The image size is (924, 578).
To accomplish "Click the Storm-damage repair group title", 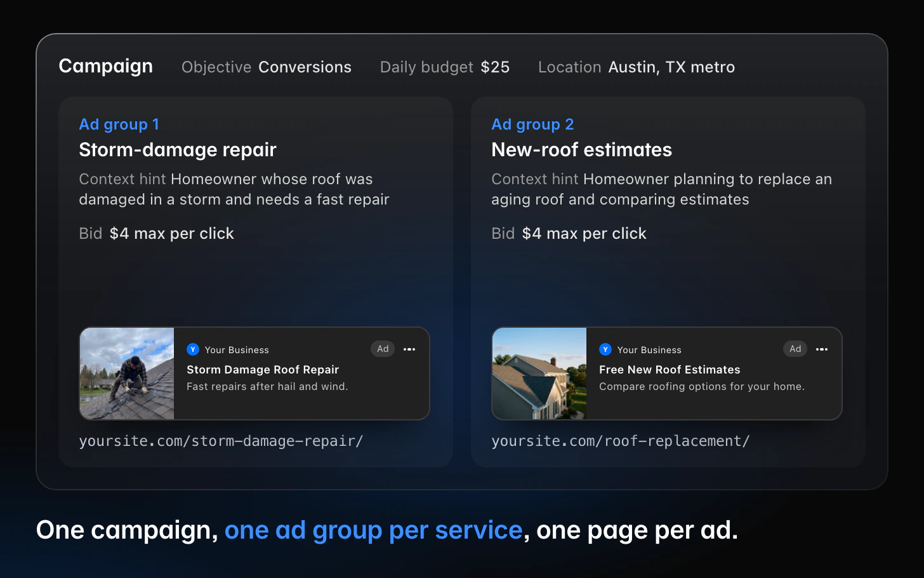I will [178, 150].
